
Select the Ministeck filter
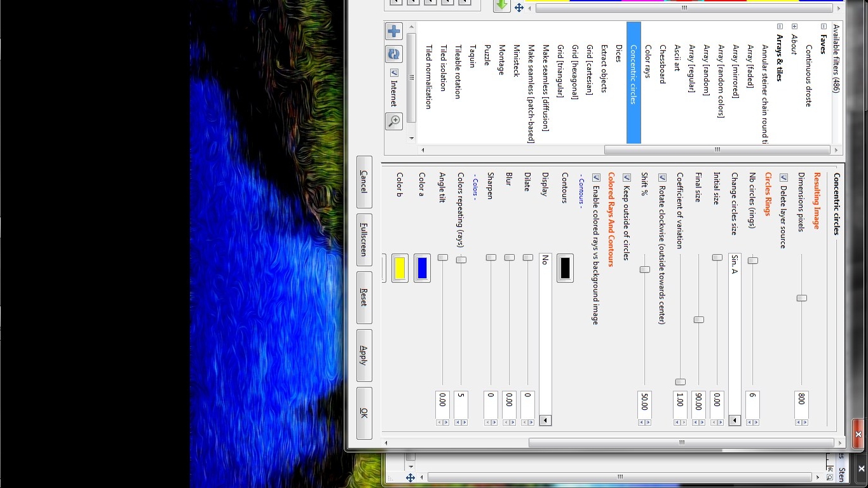point(517,60)
